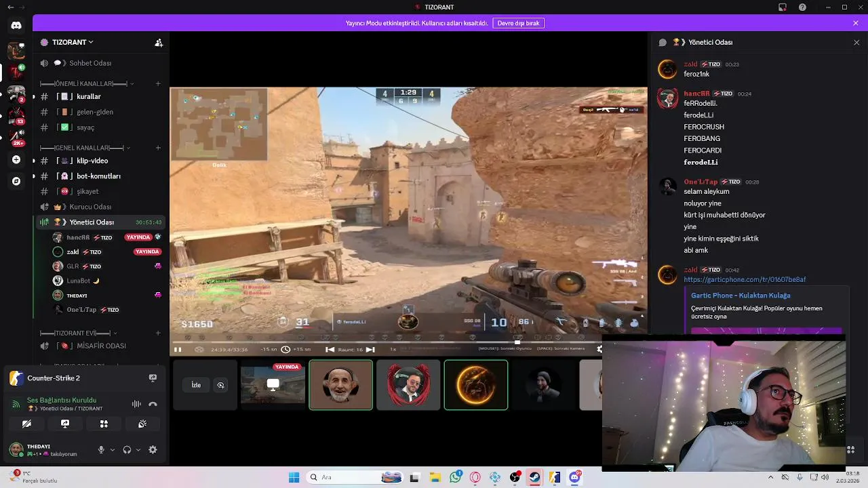Open the activities launcher button

point(104,424)
